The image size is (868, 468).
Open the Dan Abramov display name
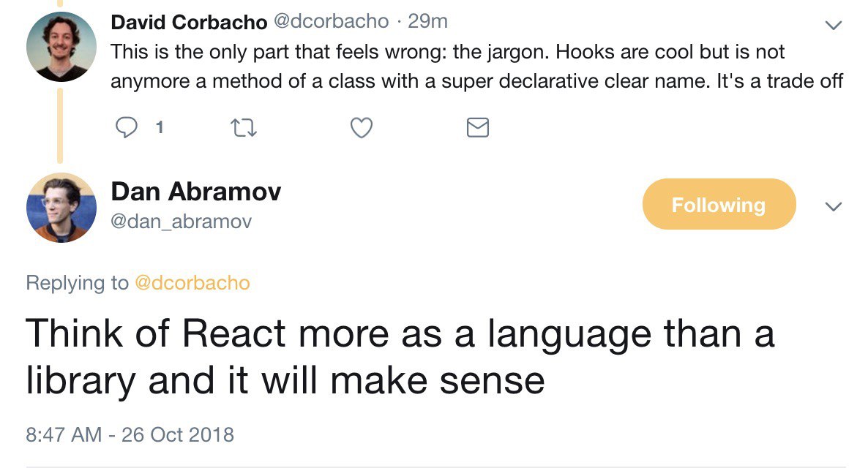click(195, 192)
